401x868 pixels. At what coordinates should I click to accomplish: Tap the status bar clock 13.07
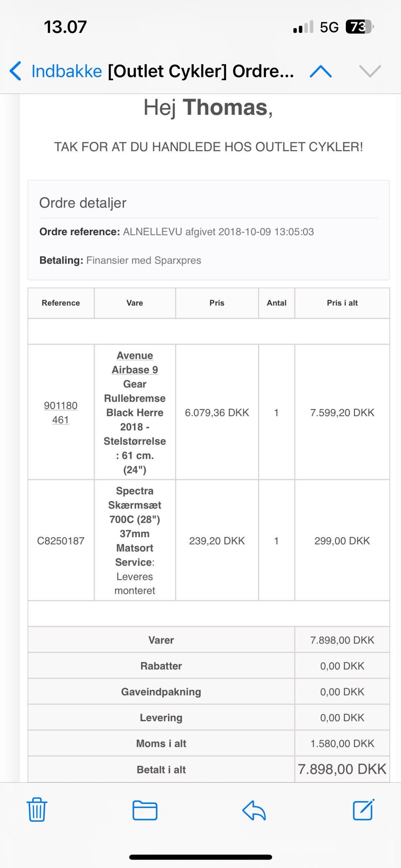pos(65,27)
